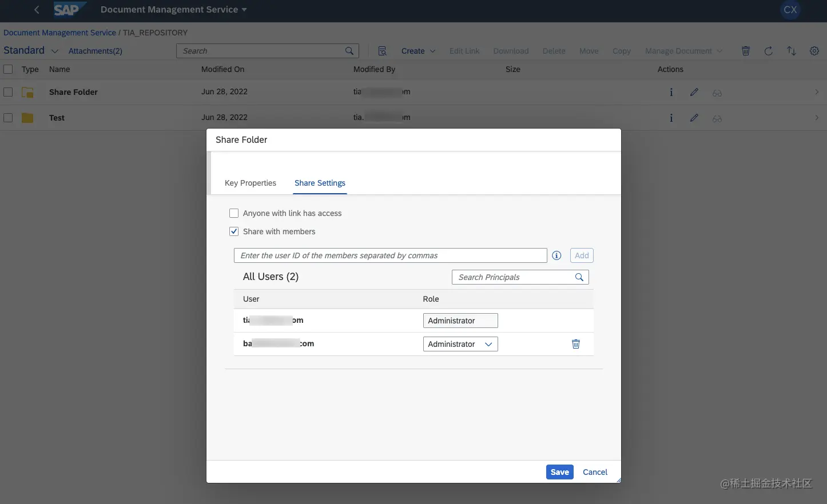This screenshot has width=827, height=504.
Task: Open Attachments(2) view
Action: click(96, 51)
